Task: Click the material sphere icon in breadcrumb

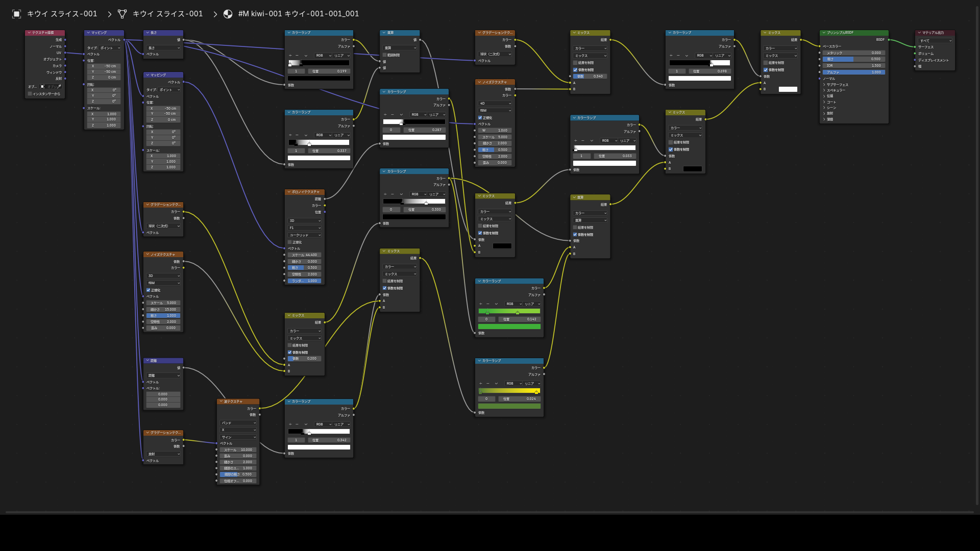Action: [228, 14]
